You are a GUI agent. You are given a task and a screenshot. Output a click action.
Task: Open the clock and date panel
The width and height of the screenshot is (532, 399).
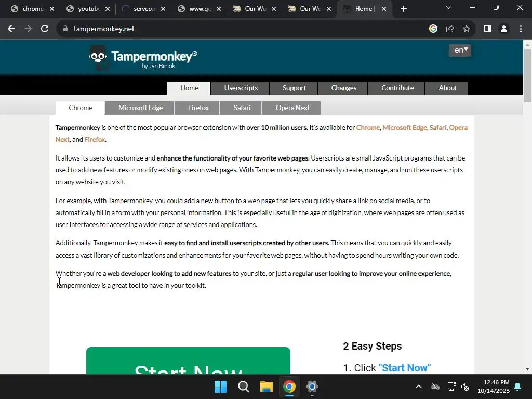494,387
